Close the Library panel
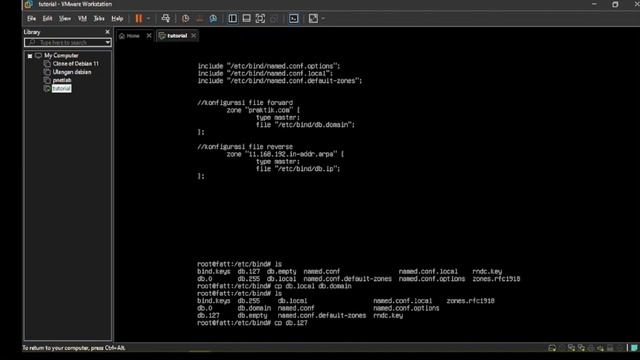 (x=107, y=32)
